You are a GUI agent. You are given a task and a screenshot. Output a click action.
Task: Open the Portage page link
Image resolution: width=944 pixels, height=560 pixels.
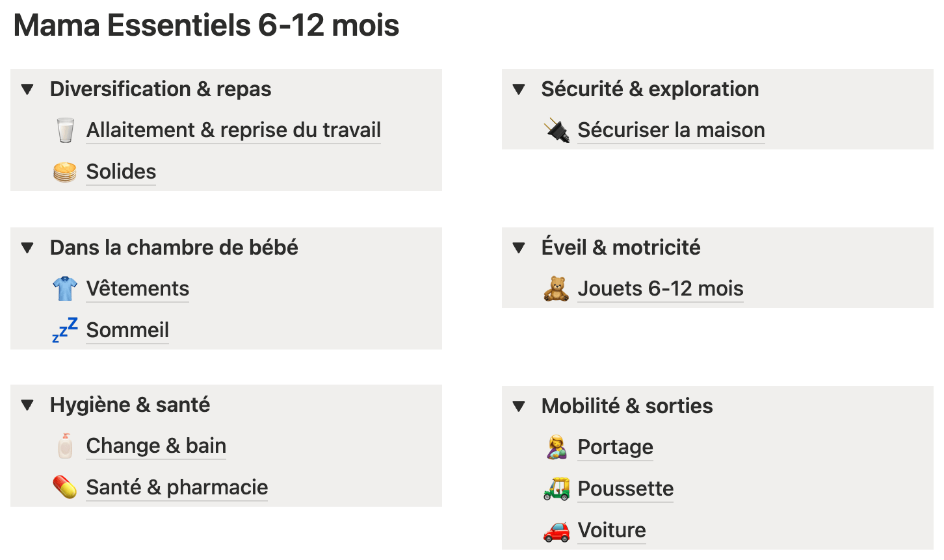(x=615, y=448)
